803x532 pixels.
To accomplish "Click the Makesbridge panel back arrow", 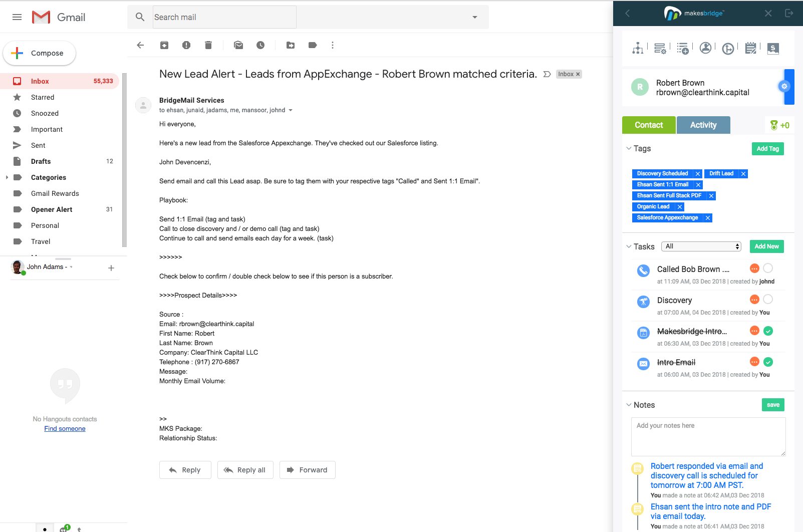I will click(x=628, y=14).
